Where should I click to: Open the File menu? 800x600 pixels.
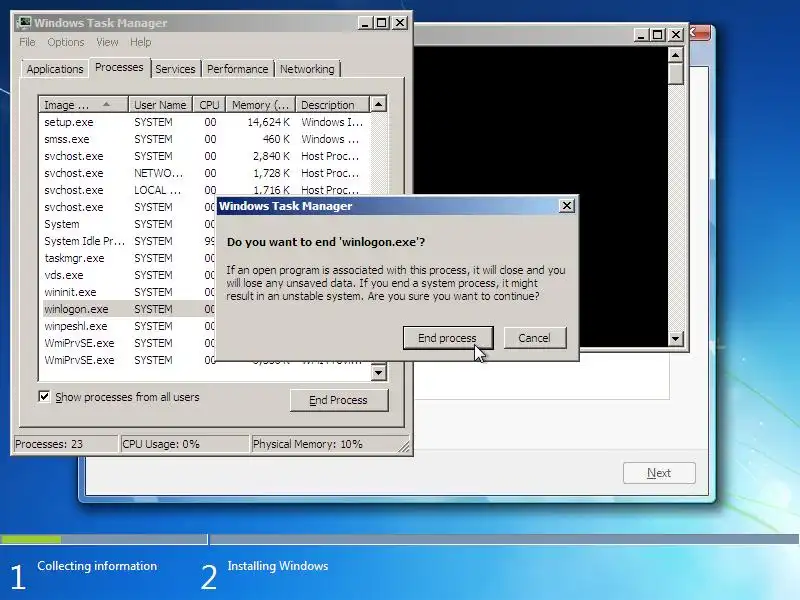[x=27, y=42]
